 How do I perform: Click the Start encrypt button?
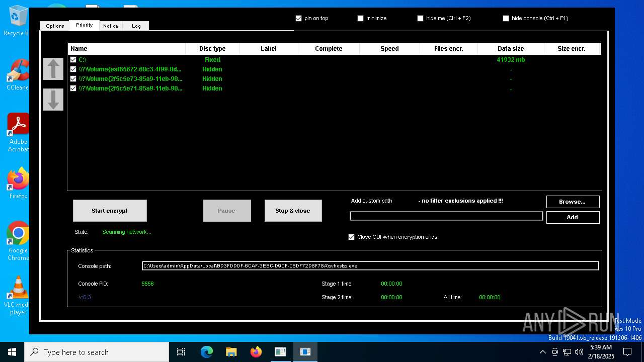[x=110, y=211]
